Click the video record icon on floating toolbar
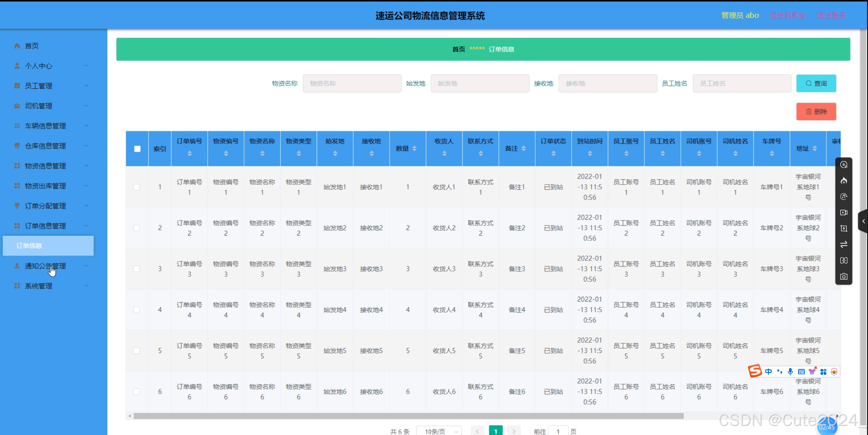The image size is (868, 435). click(x=843, y=212)
